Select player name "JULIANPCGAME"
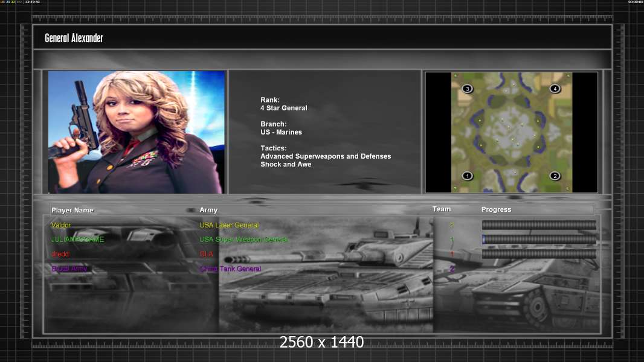The image size is (644, 362). pyautogui.click(x=77, y=240)
